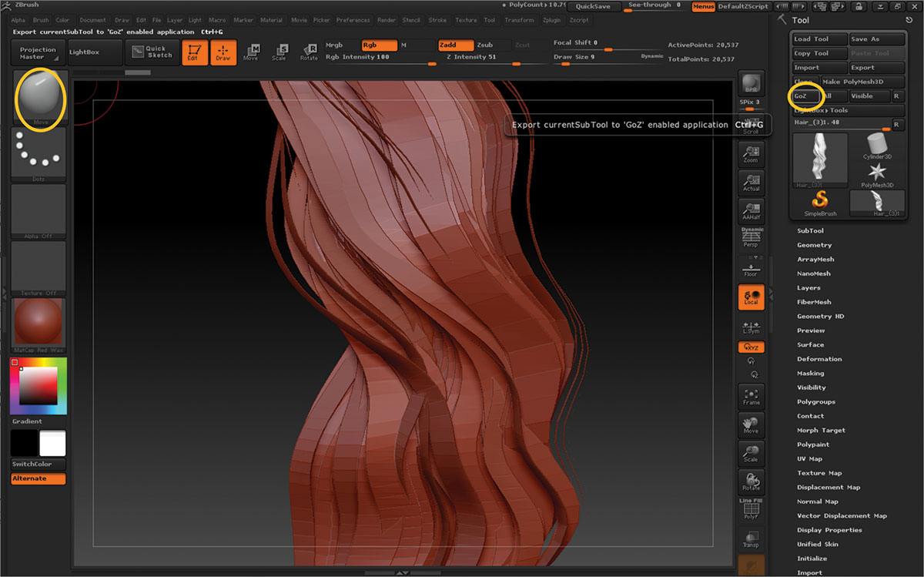Expand the ArrayMesh section
924x577 pixels.
click(815, 260)
